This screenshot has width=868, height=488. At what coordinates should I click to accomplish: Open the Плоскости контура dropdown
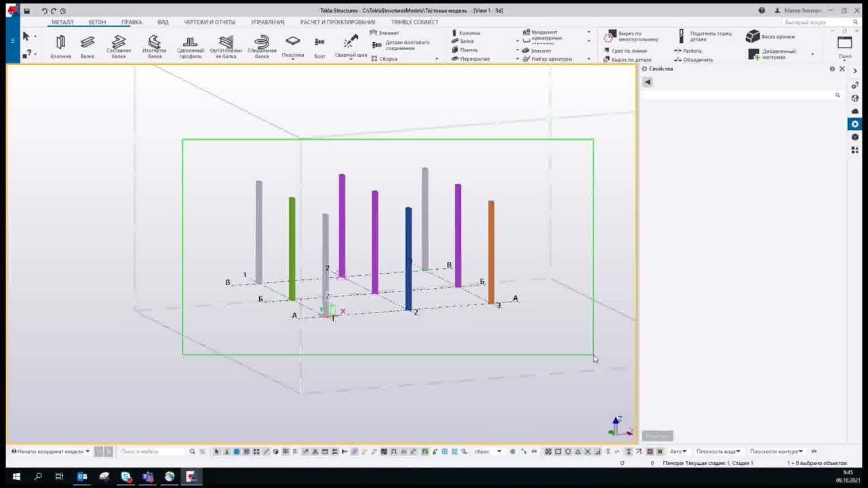[776, 451]
